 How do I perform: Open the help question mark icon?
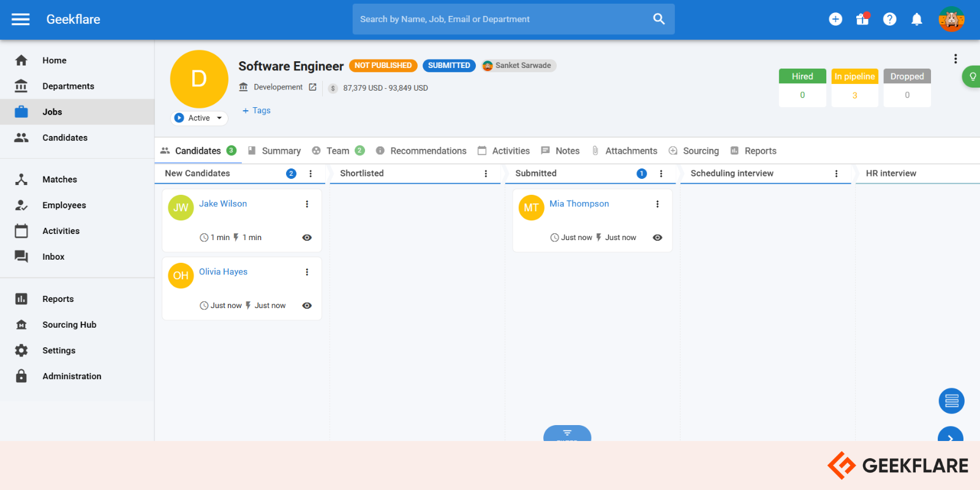tap(889, 19)
